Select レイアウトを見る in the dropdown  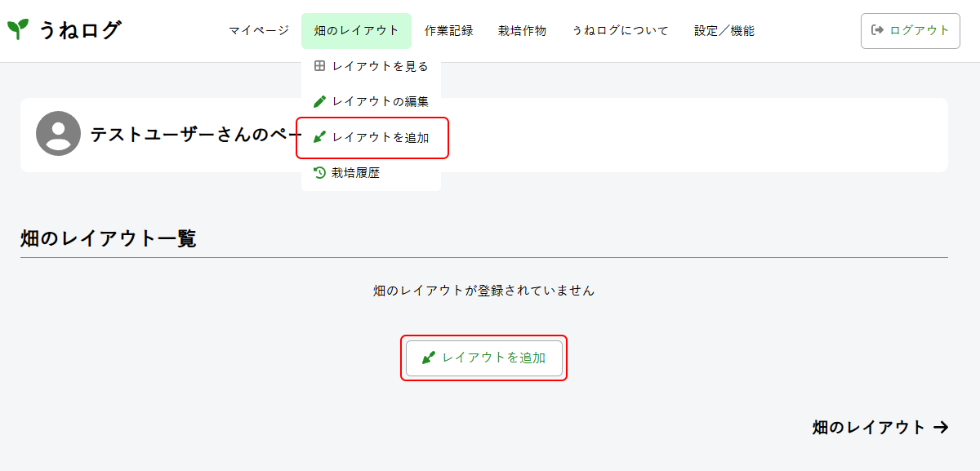tap(371, 66)
